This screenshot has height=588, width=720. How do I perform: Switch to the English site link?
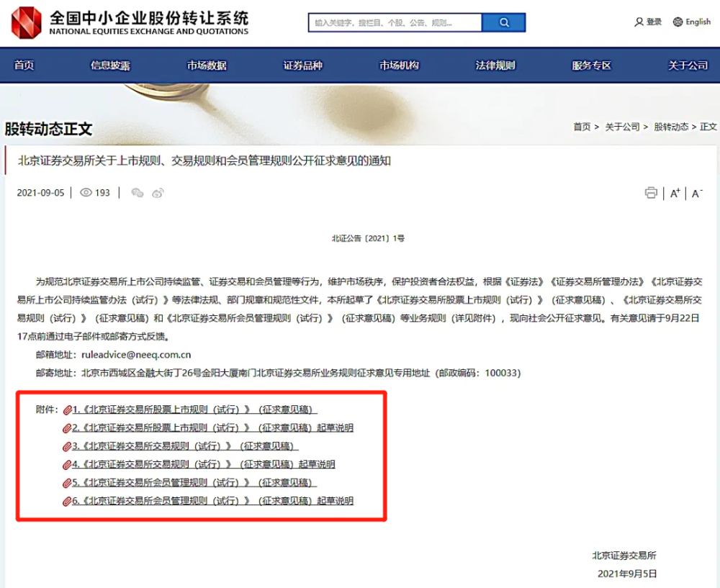pyautogui.click(x=698, y=22)
